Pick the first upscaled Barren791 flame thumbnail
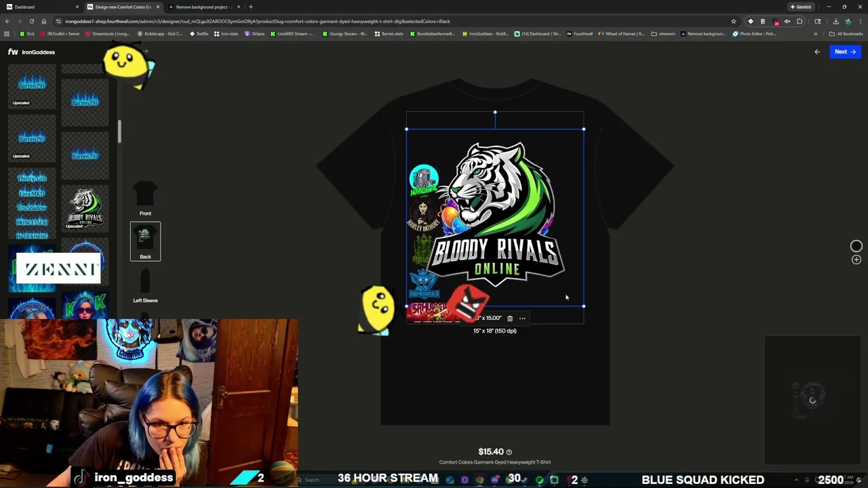Image resolution: width=868 pixels, height=488 pixels. pyautogui.click(x=31, y=87)
